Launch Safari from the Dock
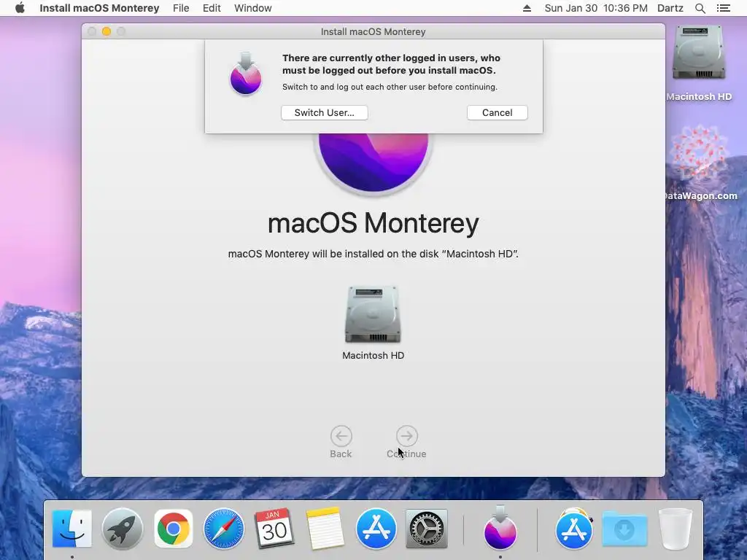This screenshot has width=747, height=560. point(224,529)
